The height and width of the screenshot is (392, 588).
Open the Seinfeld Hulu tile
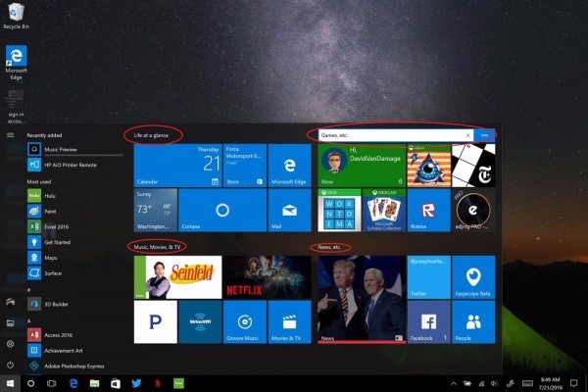[x=177, y=276]
